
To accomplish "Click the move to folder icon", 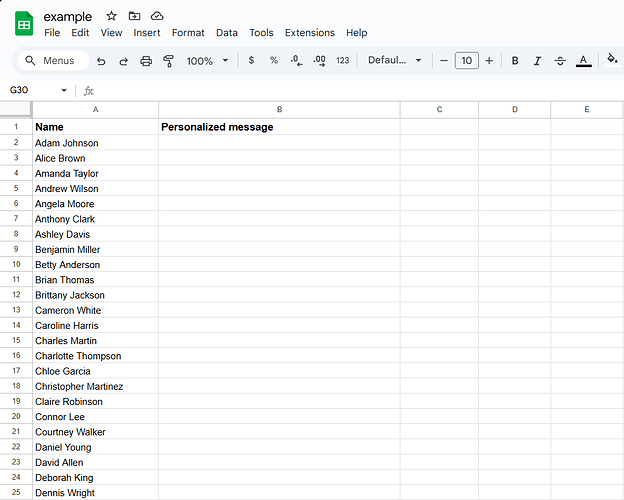I will pos(134,16).
